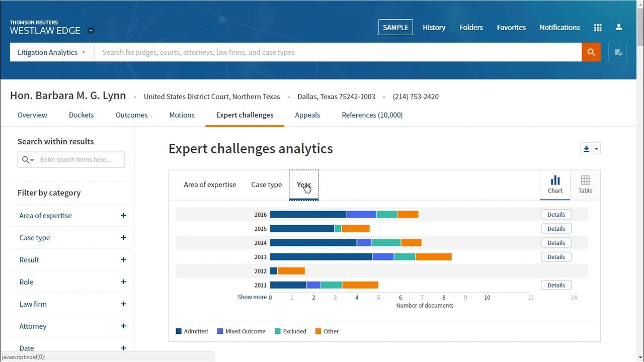Switch to the Motions tab
The width and height of the screenshot is (644, 362).
182,115
